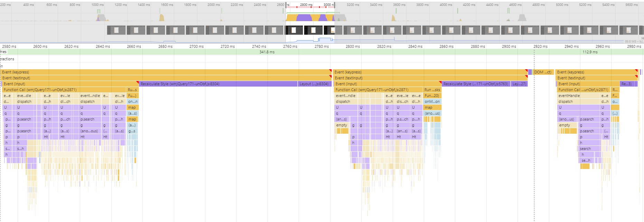Screen dimensions: 644x222
Task: Collapse the Frames track
Action: coord(3,52)
